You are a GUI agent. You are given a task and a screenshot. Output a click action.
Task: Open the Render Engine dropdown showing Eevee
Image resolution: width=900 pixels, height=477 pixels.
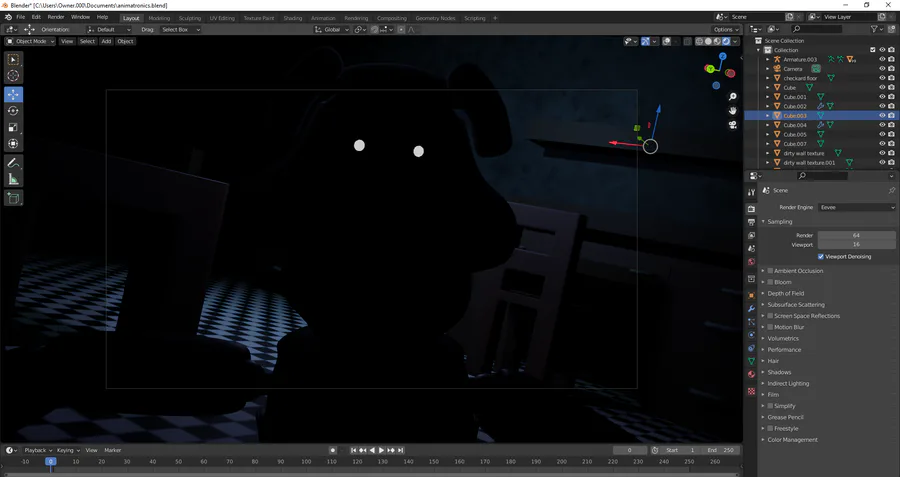point(857,207)
